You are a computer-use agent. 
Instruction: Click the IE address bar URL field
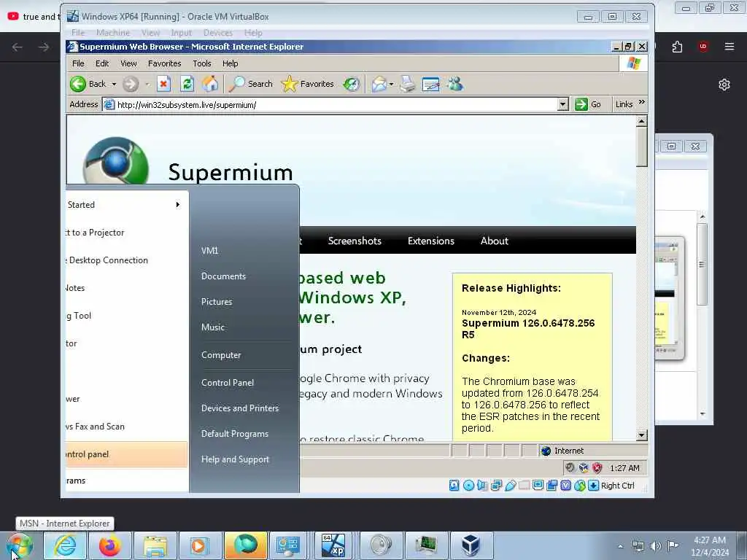click(336, 105)
